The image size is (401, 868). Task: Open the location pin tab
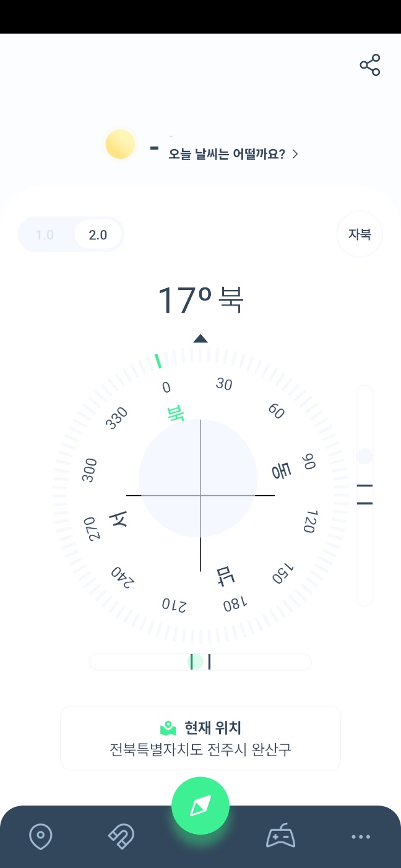(x=41, y=837)
